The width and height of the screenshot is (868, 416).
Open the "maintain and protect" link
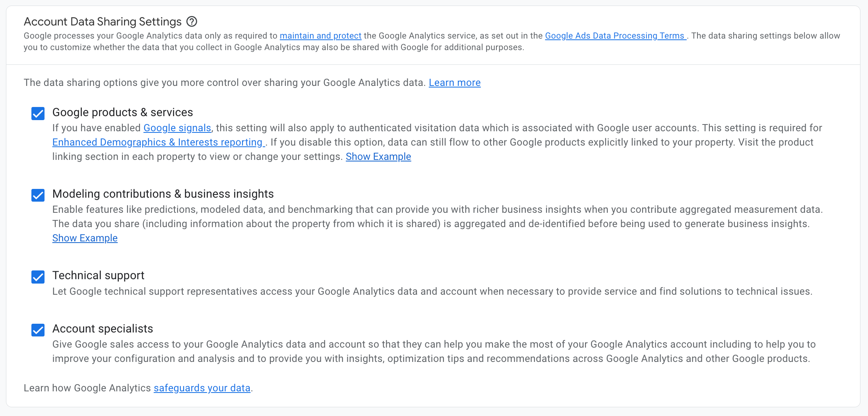[x=320, y=36]
